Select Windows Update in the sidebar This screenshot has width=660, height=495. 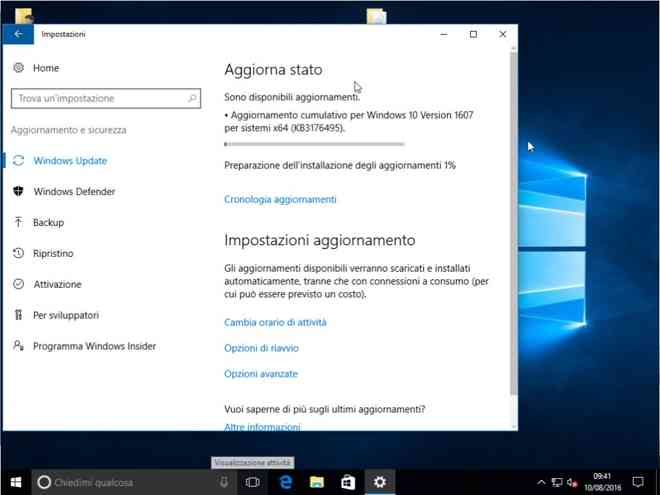(x=70, y=161)
